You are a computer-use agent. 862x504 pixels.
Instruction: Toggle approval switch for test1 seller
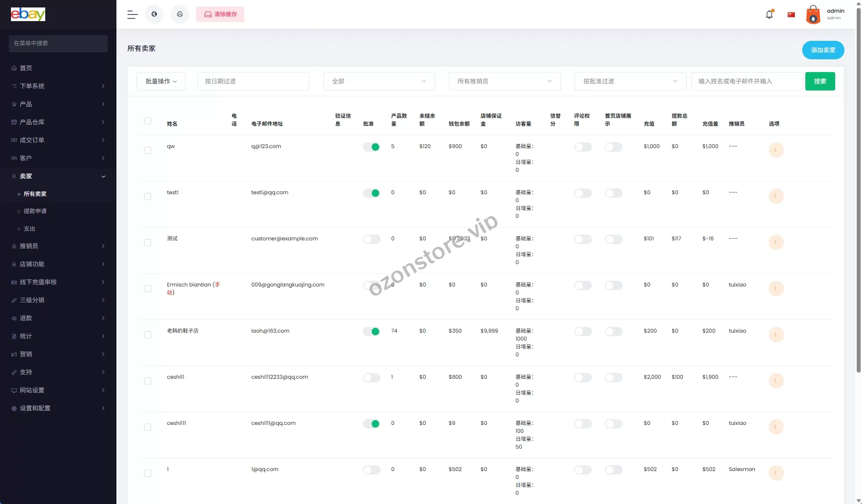pos(371,193)
